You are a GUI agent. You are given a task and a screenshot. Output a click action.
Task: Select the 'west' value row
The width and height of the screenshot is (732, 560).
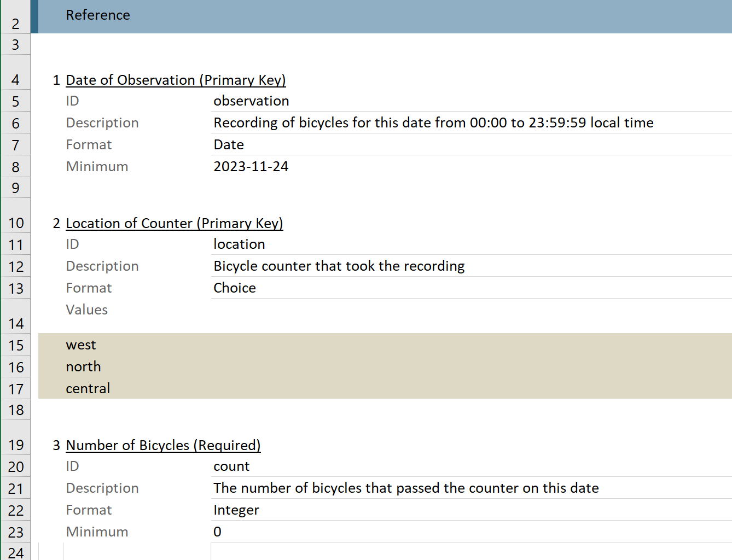[81, 345]
